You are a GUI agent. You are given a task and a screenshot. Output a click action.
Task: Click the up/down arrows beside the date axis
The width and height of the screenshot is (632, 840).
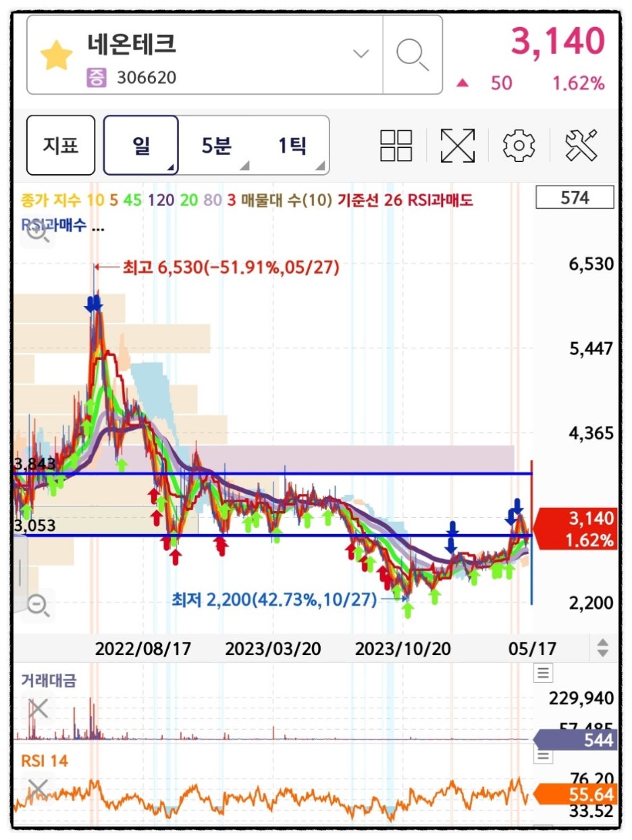[602, 648]
